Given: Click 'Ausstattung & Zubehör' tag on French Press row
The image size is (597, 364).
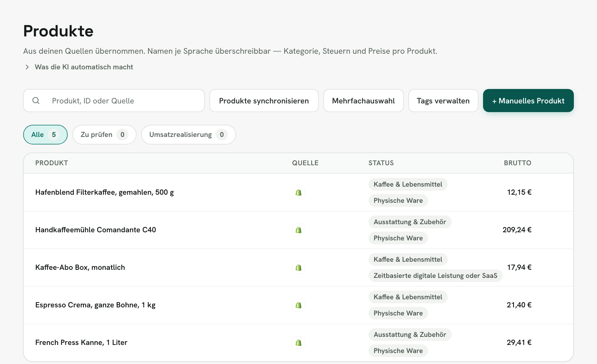Looking at the screenshot, I should [x=410, y=335].
